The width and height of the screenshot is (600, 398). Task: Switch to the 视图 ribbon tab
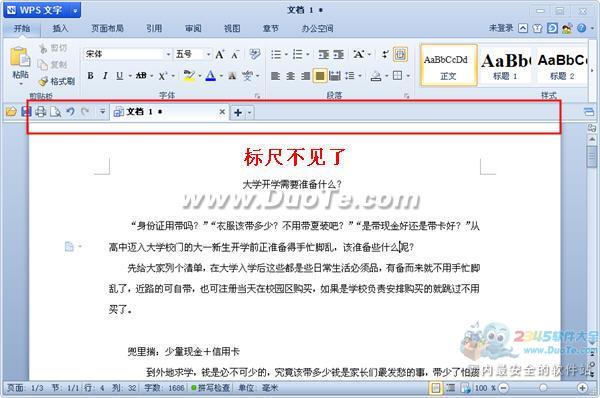point(232,28)
